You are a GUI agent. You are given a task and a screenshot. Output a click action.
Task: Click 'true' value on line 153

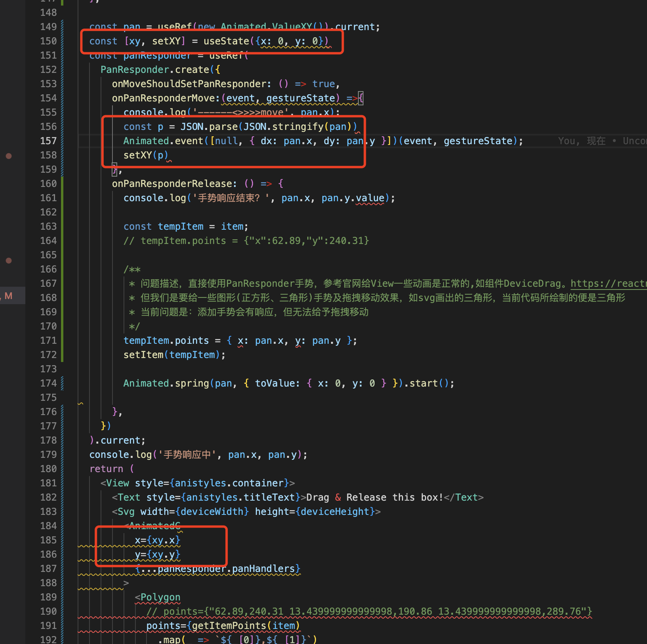click(x=323, y=84)
